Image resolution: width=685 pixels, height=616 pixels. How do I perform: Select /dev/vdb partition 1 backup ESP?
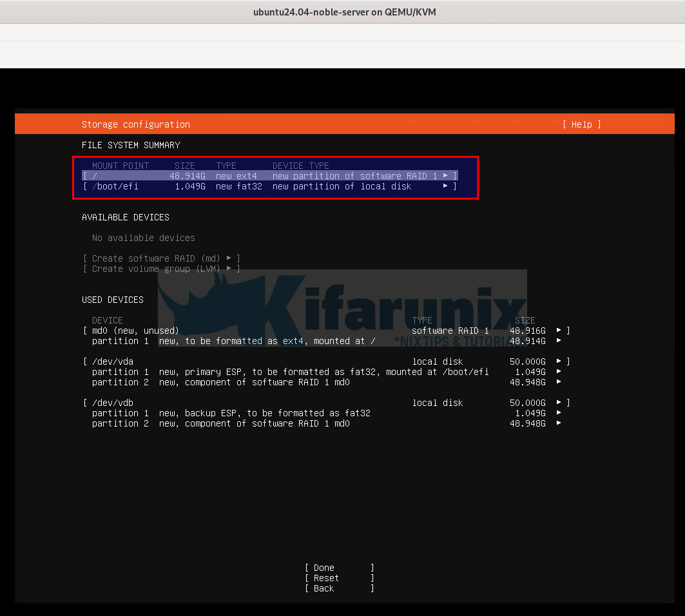tap(326, 413)
